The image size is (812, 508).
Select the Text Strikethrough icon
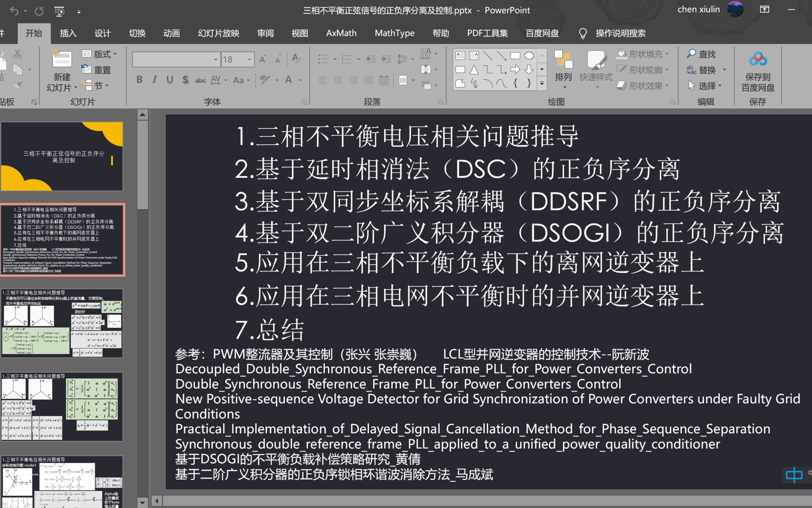pos(200,80)
